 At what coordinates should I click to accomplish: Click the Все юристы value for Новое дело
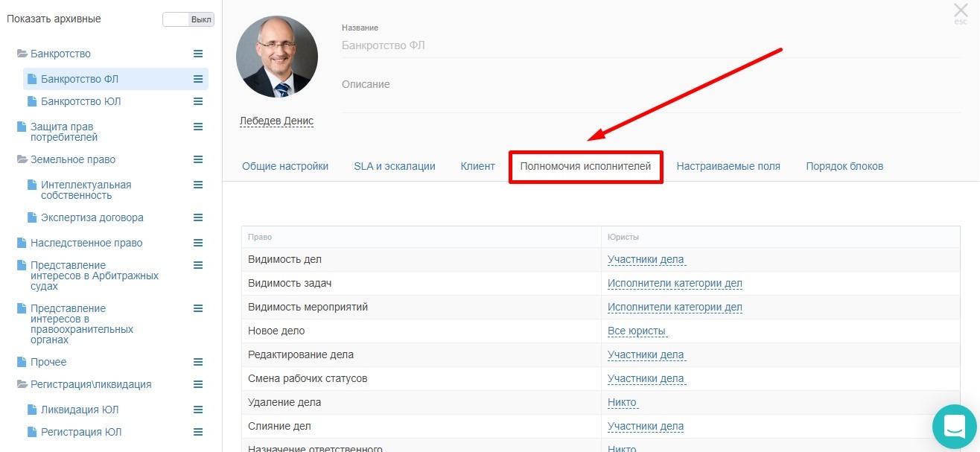click(637, 331)
